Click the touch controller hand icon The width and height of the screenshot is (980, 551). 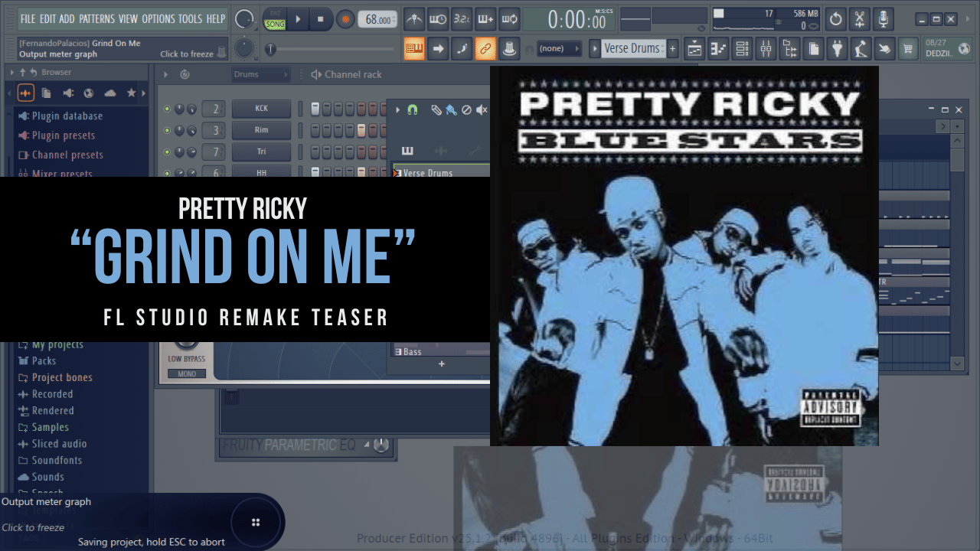coord(885,49)
